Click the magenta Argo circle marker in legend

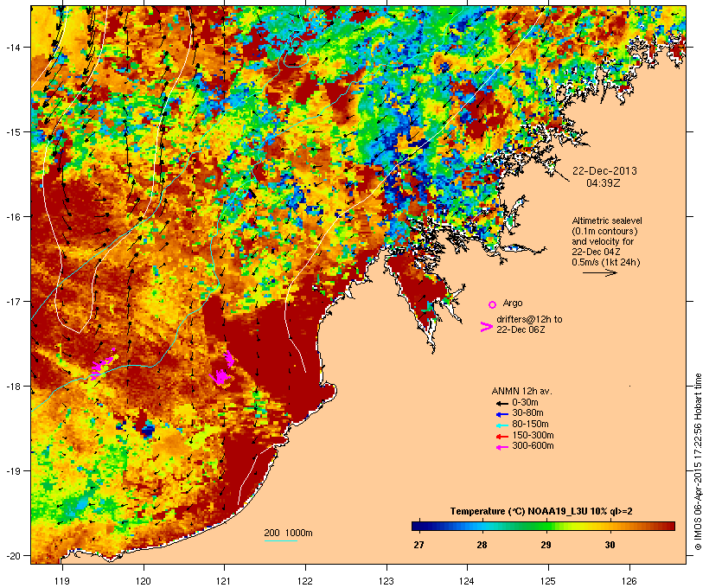click(x=493, y=304)
